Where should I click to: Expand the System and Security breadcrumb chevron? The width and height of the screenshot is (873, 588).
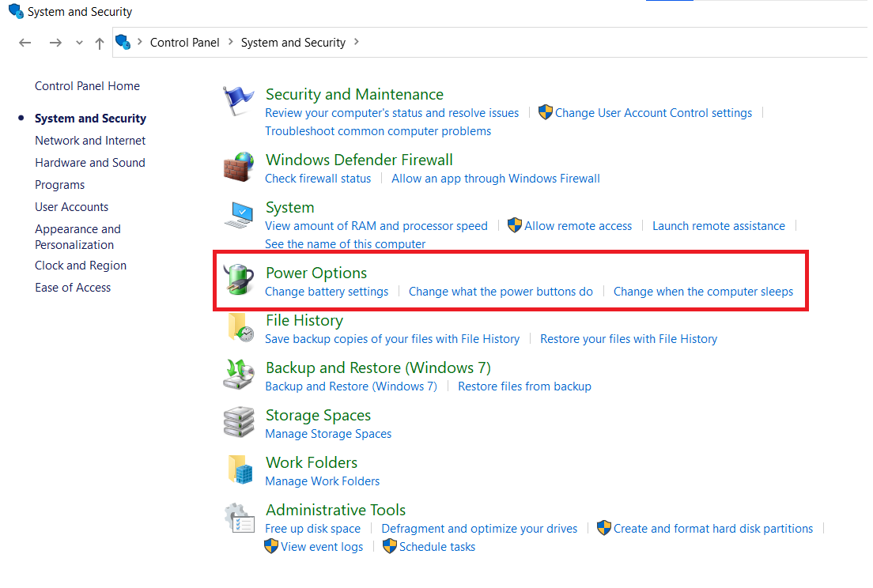(357, 43)
